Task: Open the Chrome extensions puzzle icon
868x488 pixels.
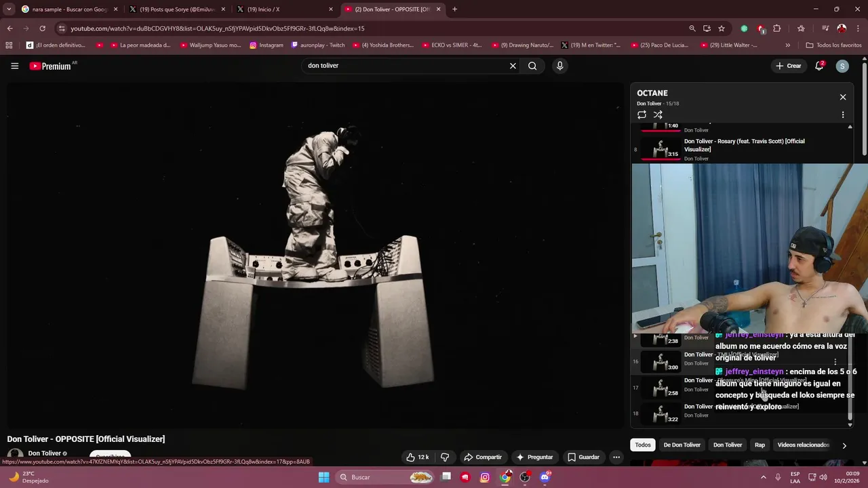Action: 777,28
